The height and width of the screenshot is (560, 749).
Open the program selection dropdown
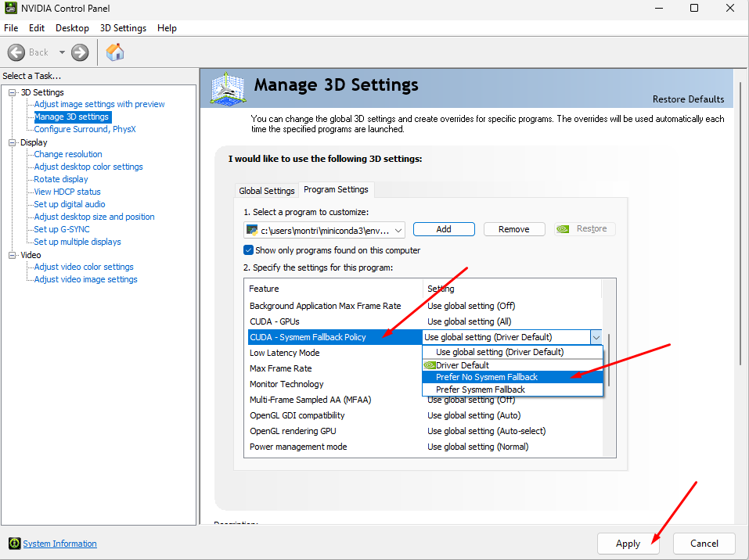(x=398, y=230)
